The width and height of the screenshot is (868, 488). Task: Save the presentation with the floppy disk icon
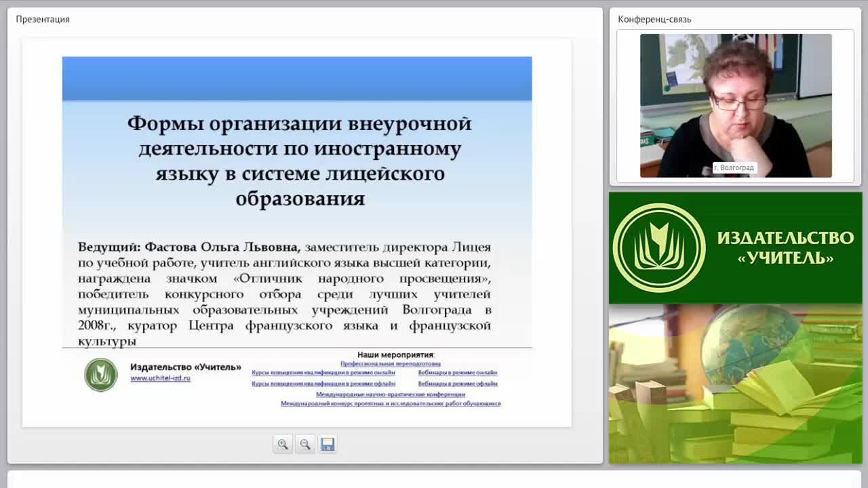pyautogui.click(x=328, y=445)
